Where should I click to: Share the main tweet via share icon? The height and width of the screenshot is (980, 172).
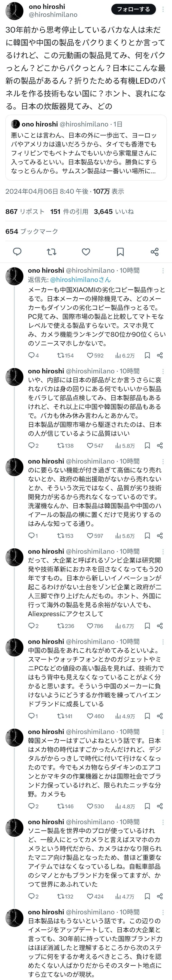click(155, 252)
